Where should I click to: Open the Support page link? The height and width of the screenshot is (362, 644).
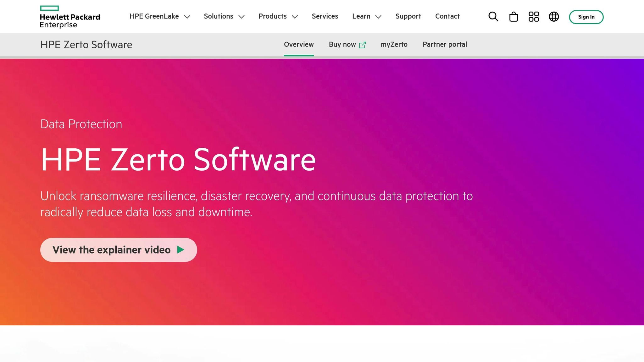(408, 16)
